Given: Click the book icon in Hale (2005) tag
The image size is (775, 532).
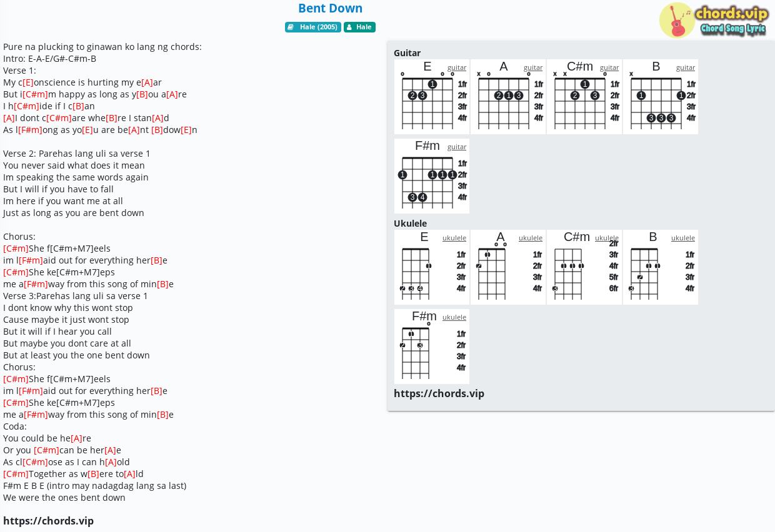Looking at the screenshot, I should click(291, 27).
